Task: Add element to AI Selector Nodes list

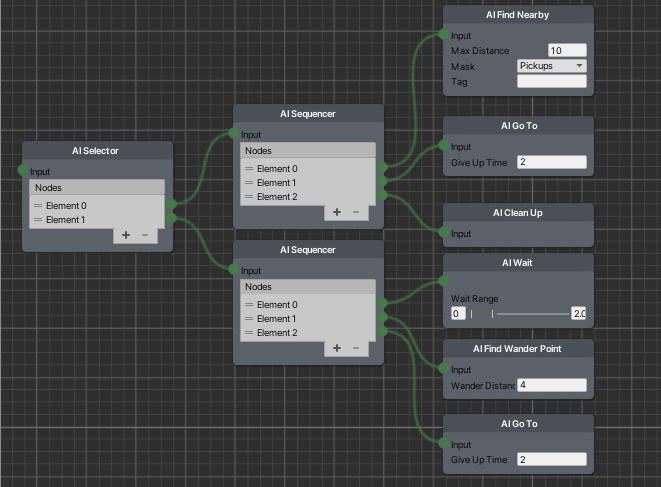Action: (x=126, y=235)
